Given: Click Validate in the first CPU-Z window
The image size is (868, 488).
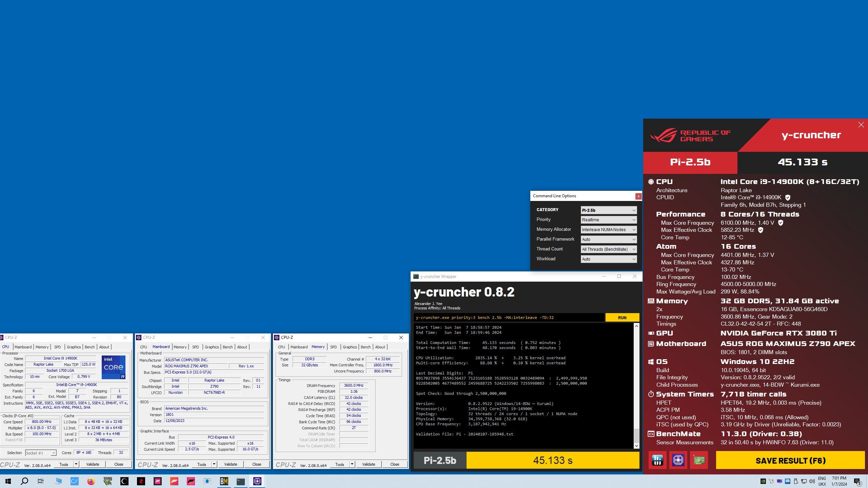Looking at the screenshot, I should (93, 464).
